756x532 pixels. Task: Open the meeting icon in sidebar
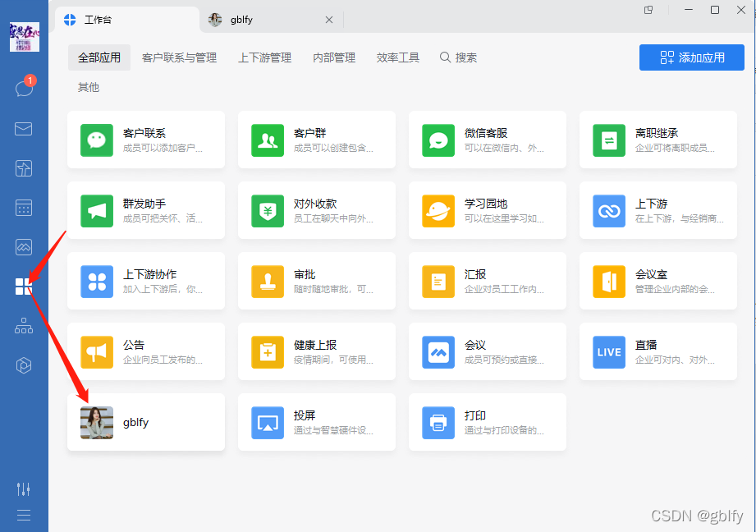point(24,247)
